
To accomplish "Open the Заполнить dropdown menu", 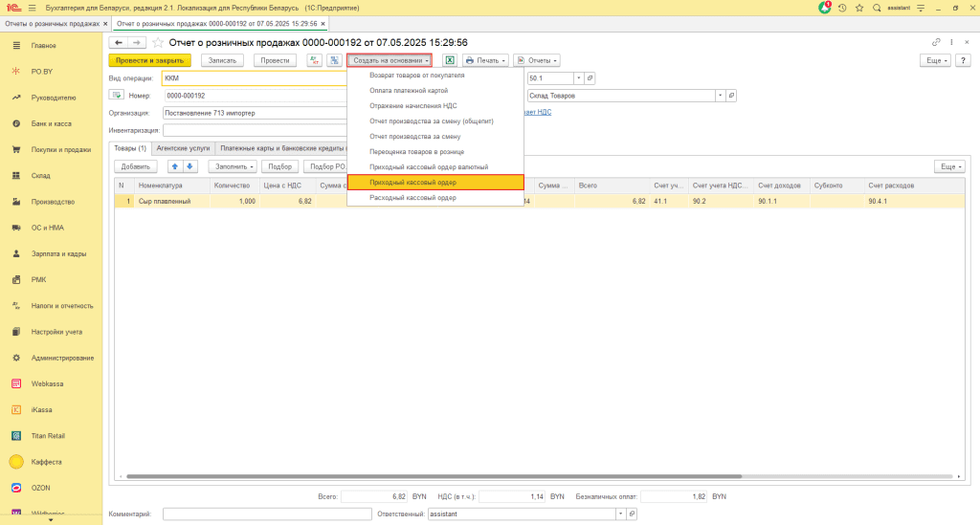I will click(x=233, y=166).
